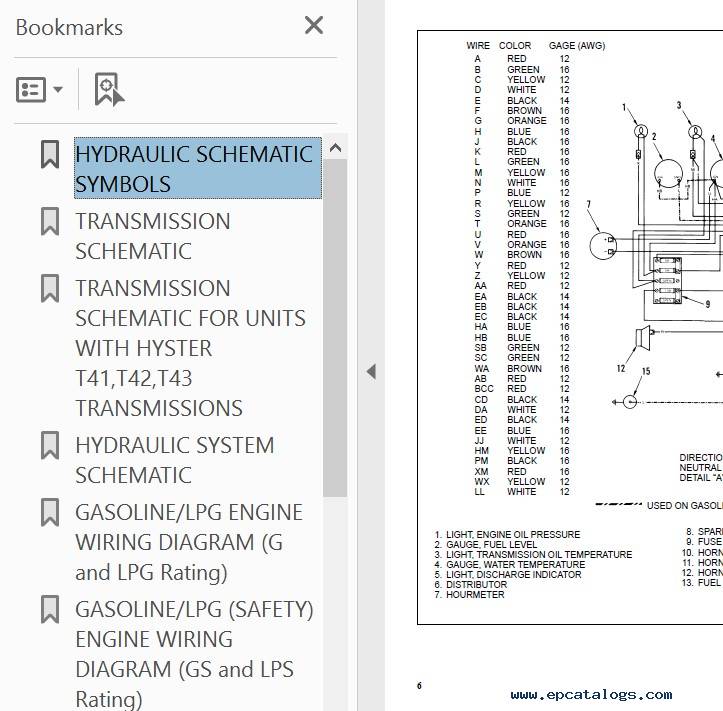
Task: Click the fuel gauge circle labeled 2
Action: click(x=668, y=174)
